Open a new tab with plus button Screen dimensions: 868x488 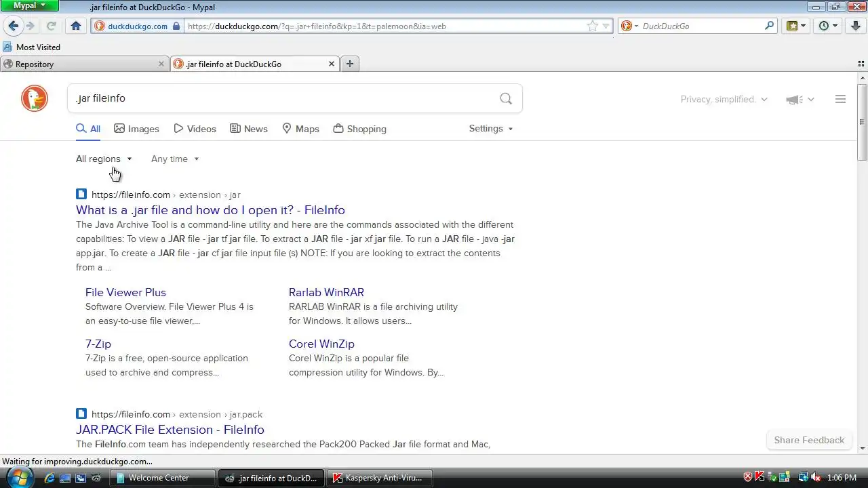pyautogui.click(x=350, y=64)
